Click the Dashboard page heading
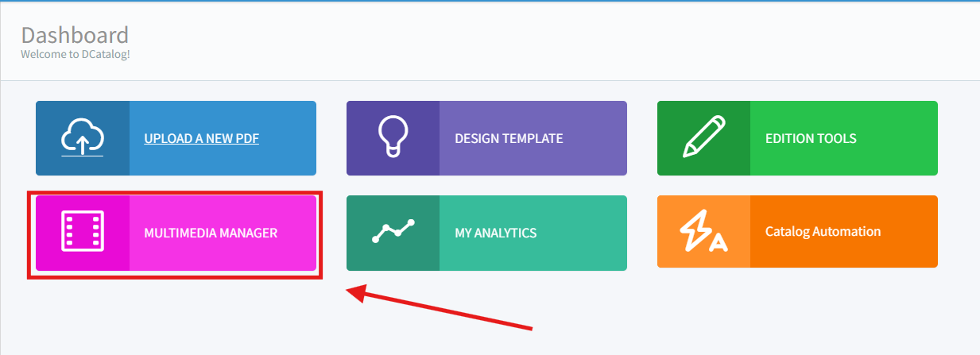The image size is (980, 355). point(75,35)
